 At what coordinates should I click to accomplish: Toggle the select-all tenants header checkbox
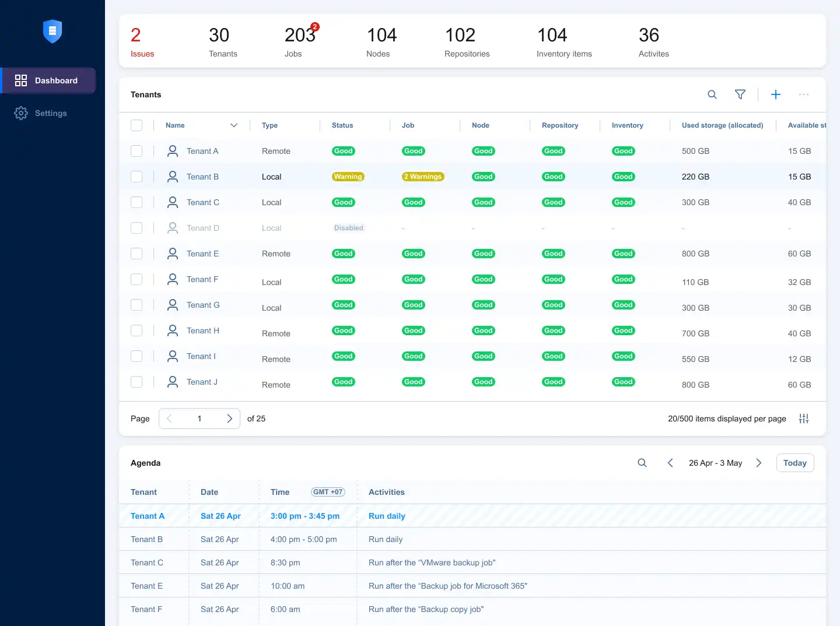(136, 125)
